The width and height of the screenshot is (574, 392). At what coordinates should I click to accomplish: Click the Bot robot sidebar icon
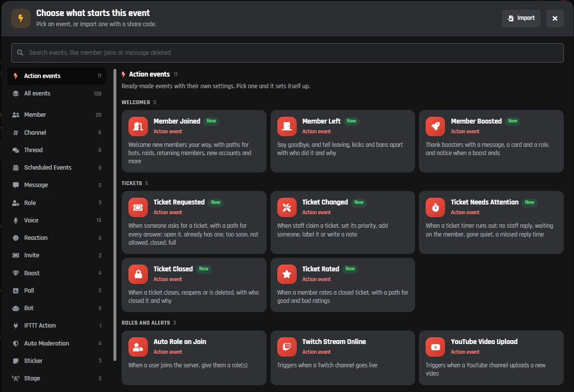coord(16,308)
